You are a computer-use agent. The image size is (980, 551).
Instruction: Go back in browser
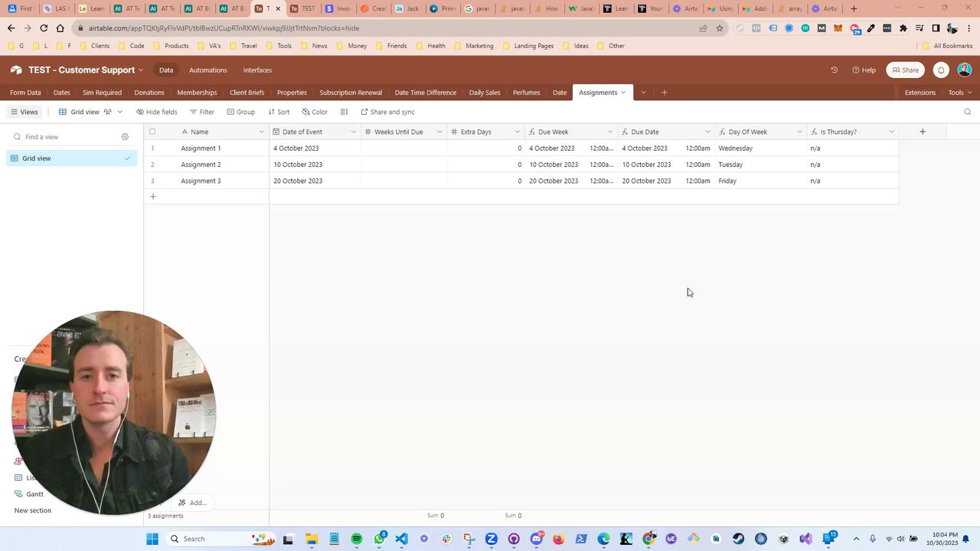11,28
